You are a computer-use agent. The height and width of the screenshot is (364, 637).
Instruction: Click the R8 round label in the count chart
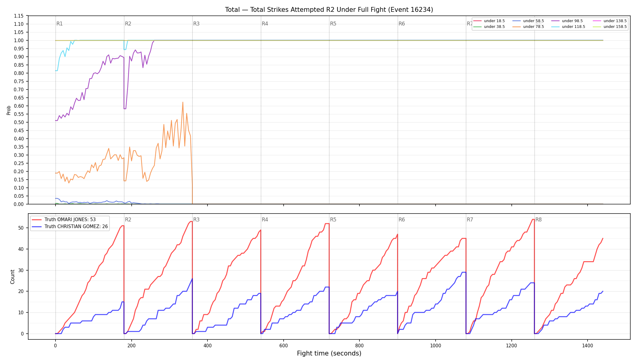[539, 220]
